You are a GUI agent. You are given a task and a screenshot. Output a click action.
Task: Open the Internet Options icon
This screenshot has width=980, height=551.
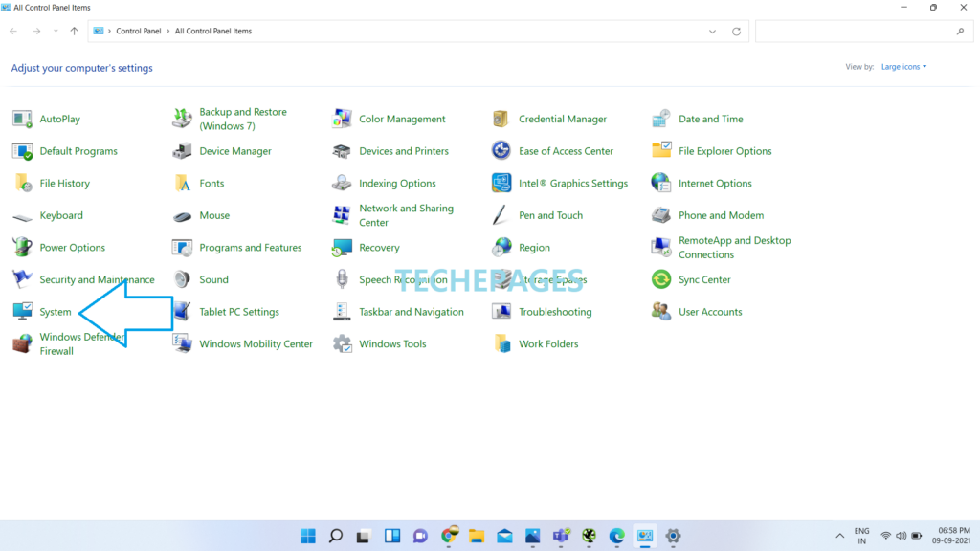coord(661,183)
